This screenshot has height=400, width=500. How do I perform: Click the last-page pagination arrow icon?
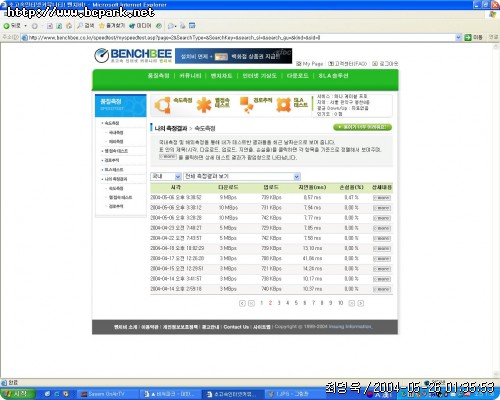pyautogui.click(x=361, y=303)
